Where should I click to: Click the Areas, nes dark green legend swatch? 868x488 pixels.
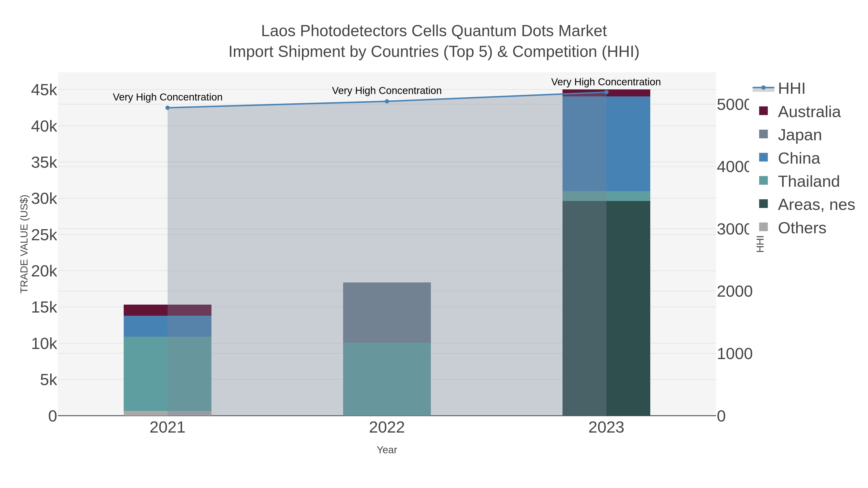point(763,204)
